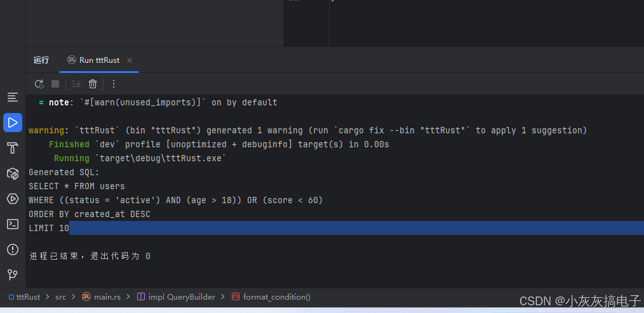Expand the src breadcrumb folder

coord(61,296)
